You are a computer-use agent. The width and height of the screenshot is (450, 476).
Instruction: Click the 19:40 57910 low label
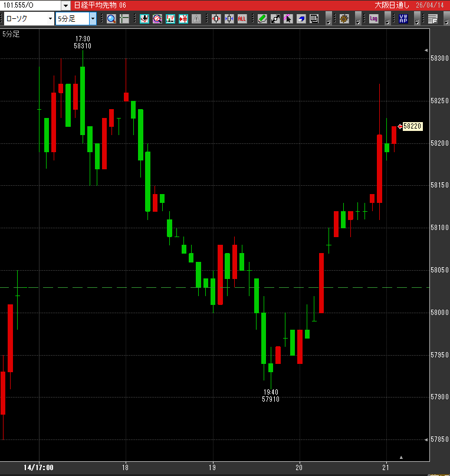pos(271,396)
